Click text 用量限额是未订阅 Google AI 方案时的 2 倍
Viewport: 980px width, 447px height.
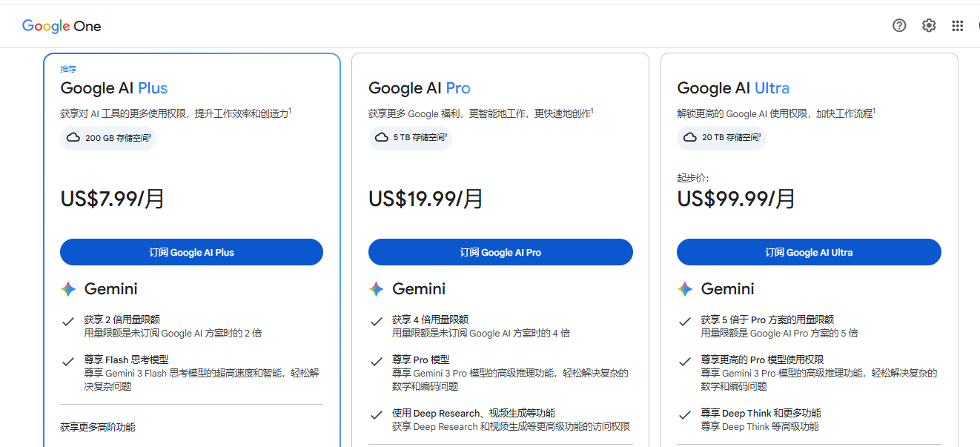coord(173,334)
